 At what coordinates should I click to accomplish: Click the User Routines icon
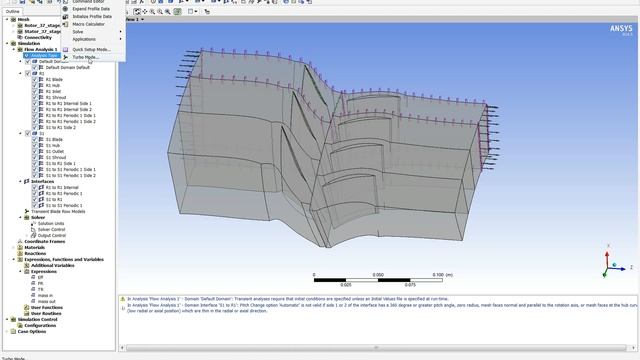click(x=27, y=313)
